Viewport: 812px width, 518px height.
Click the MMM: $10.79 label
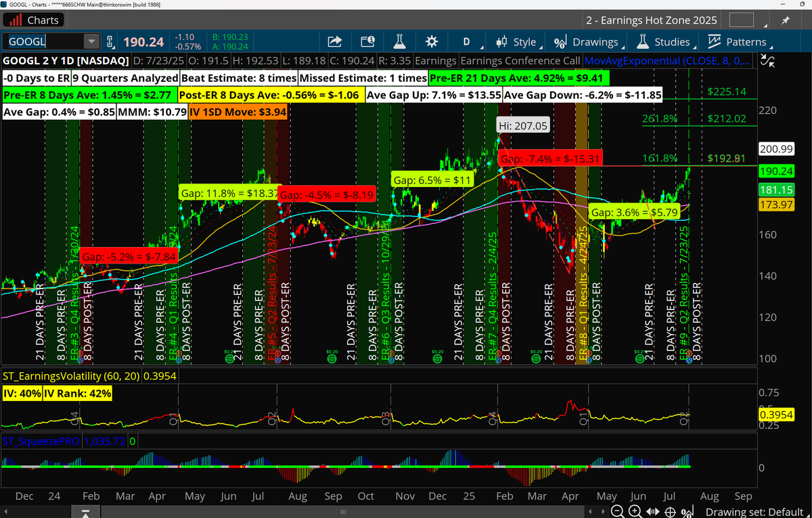tap(152, 111)
